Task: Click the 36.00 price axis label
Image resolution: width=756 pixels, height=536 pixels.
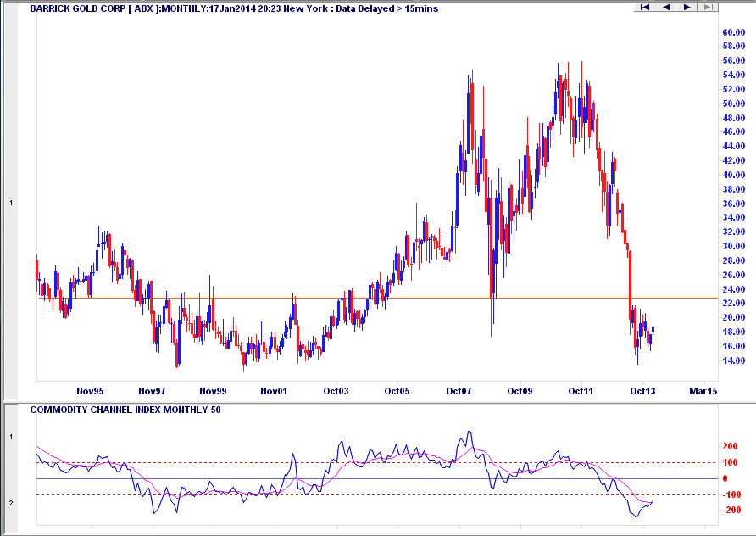Action: pyautogui.click(x=734, y=204)
